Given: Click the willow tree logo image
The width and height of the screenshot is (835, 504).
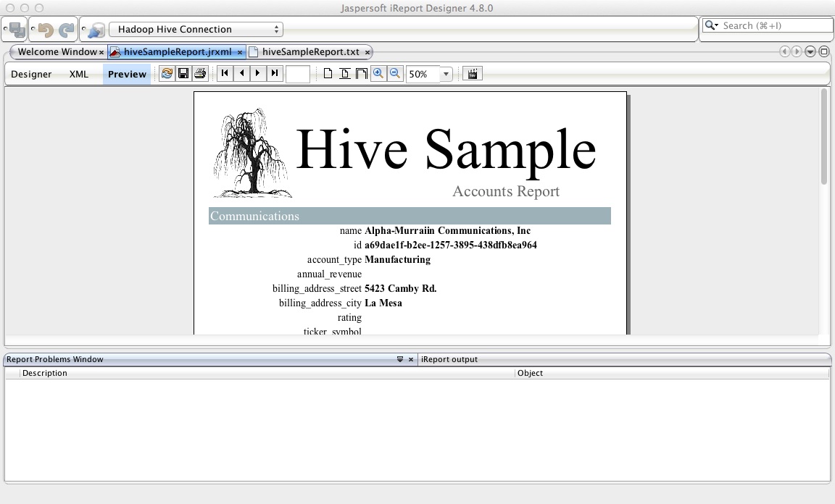Looking at the screenshot, I should click(252, 153).
